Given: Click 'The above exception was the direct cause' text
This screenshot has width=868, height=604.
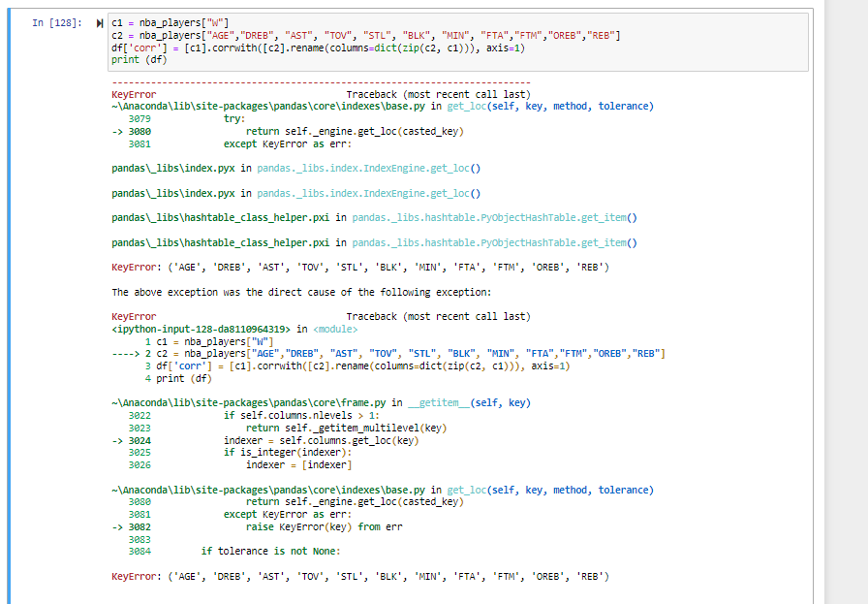Looking at the screenshot, I should pyautogui.click(x=301, y=292).
